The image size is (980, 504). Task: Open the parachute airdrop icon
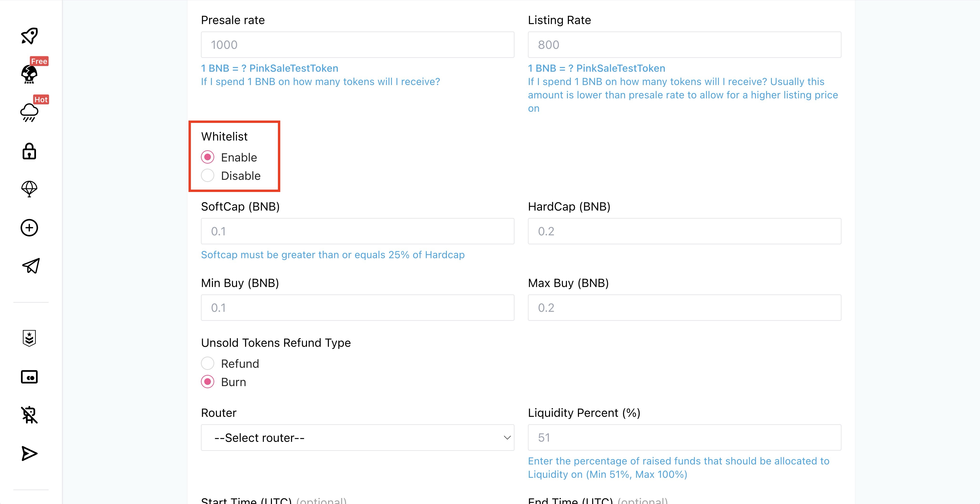pyautogui.click(x=29, y=189)
